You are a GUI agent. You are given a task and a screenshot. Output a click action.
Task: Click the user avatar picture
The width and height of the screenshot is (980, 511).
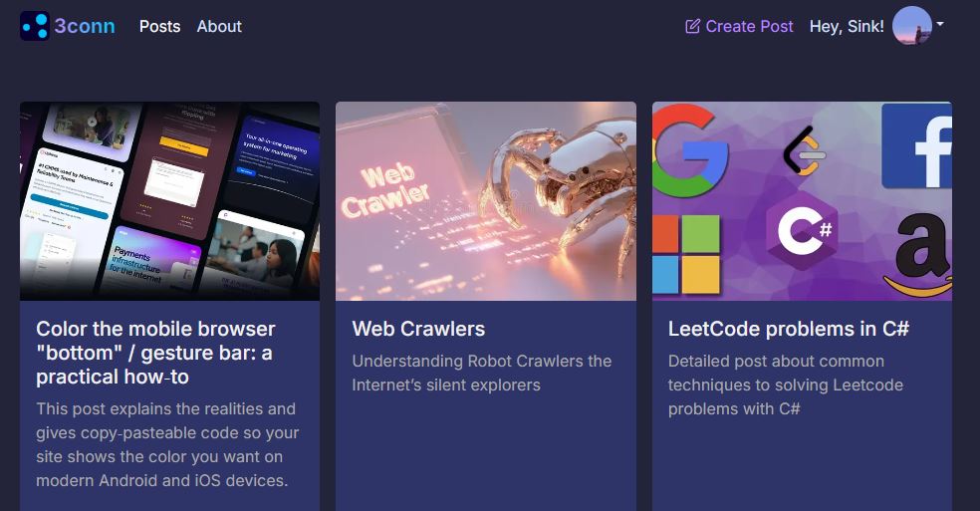coord(912,26)
